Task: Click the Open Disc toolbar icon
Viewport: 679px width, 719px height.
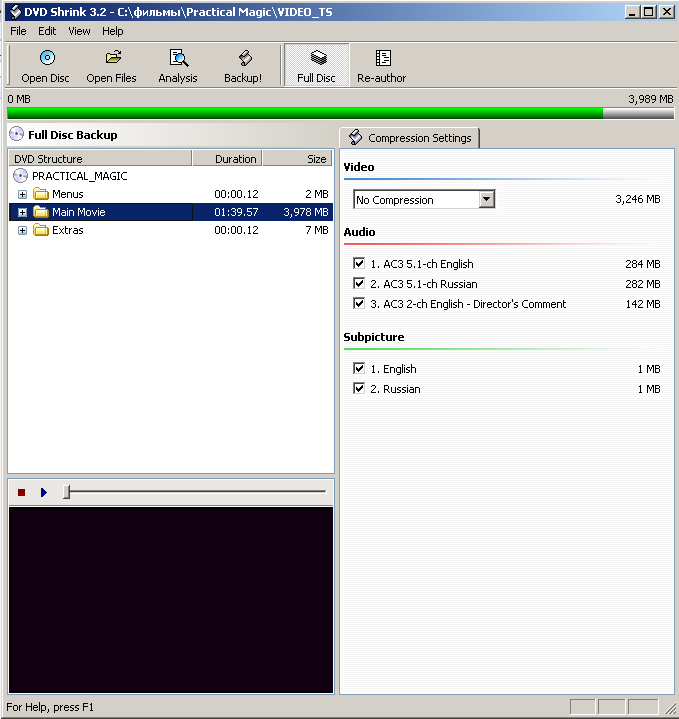Action: pyautogui.click(x=47, y=58)
